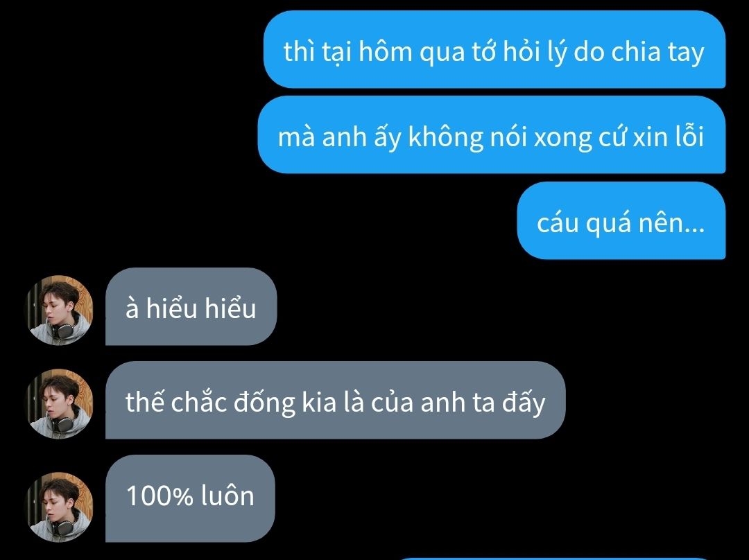The image size is (749, 560).
Task: Open profile photo next to "thế chắc đống kia" message
Action: pyautogui.click(x=59, y=403)
